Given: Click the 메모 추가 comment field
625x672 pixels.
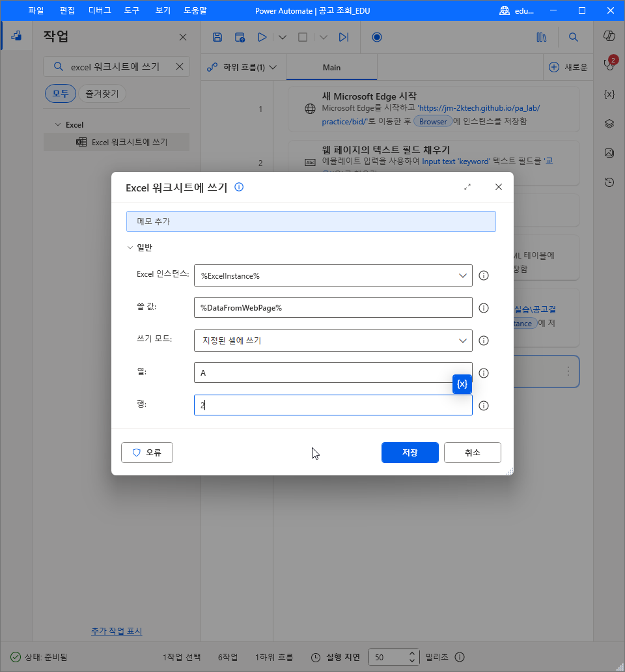Looking at the screenshot, I should pyautogui.click(x=311, y=221).
